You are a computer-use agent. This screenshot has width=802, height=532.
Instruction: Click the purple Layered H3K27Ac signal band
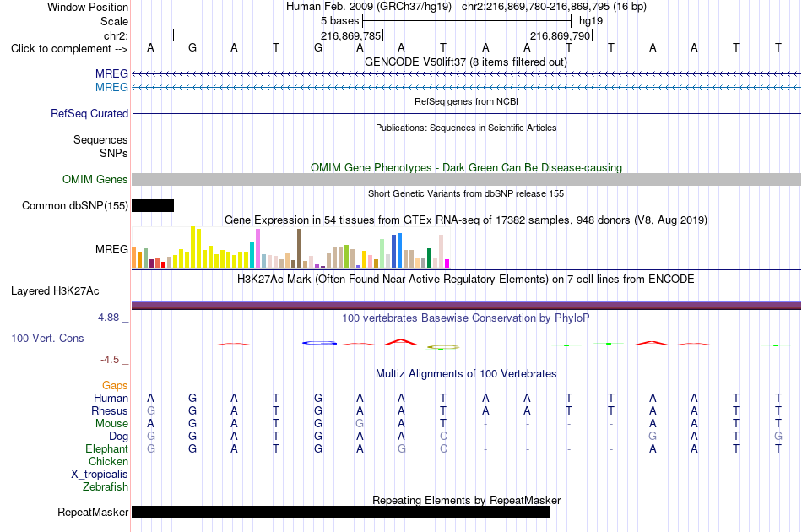tap(466, 306)
